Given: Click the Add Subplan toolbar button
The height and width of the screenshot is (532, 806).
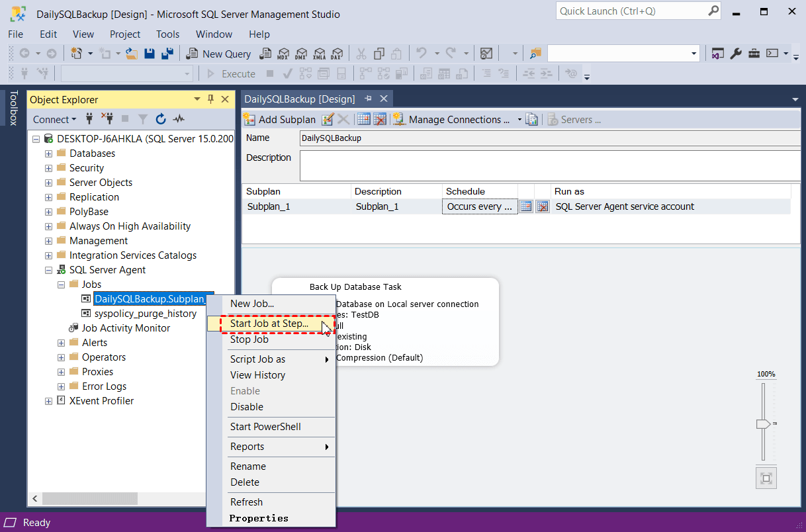Looking at the screenshot, I should pyautogui.click(x=279, y=120).
